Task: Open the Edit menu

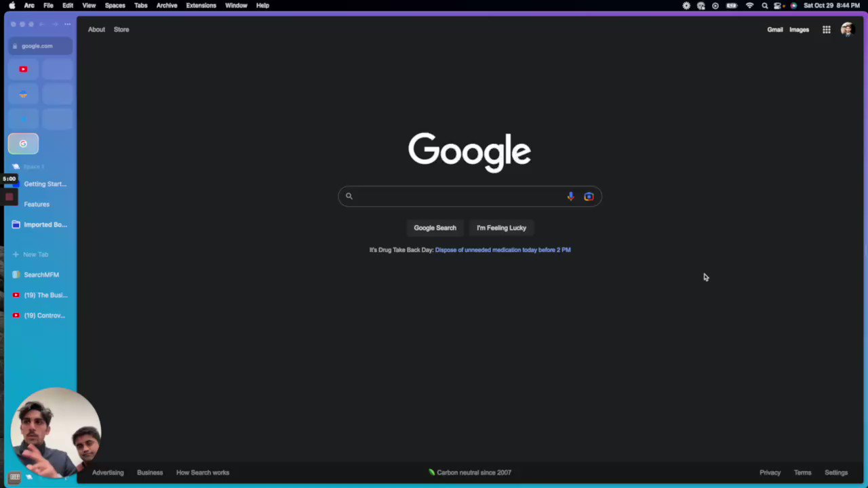Action: (x=68, y=5)
